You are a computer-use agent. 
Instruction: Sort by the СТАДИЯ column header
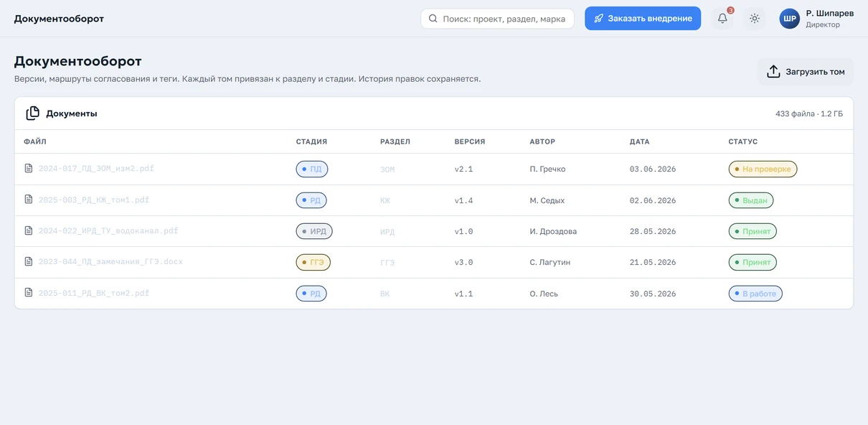311,141
